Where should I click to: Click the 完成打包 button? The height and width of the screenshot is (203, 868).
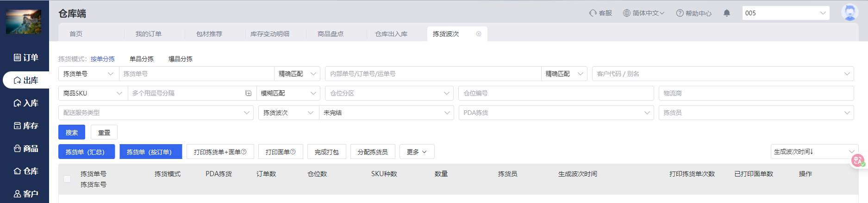[326, 152]
